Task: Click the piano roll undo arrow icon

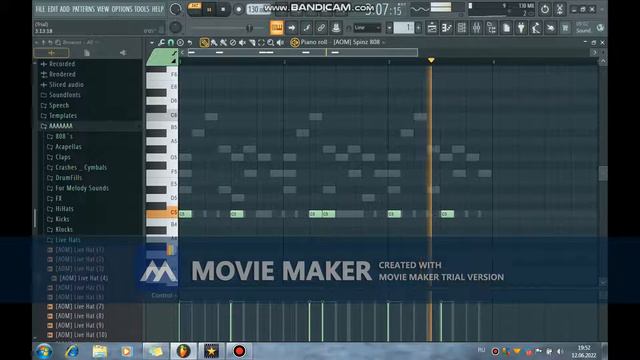Action: 190,42
